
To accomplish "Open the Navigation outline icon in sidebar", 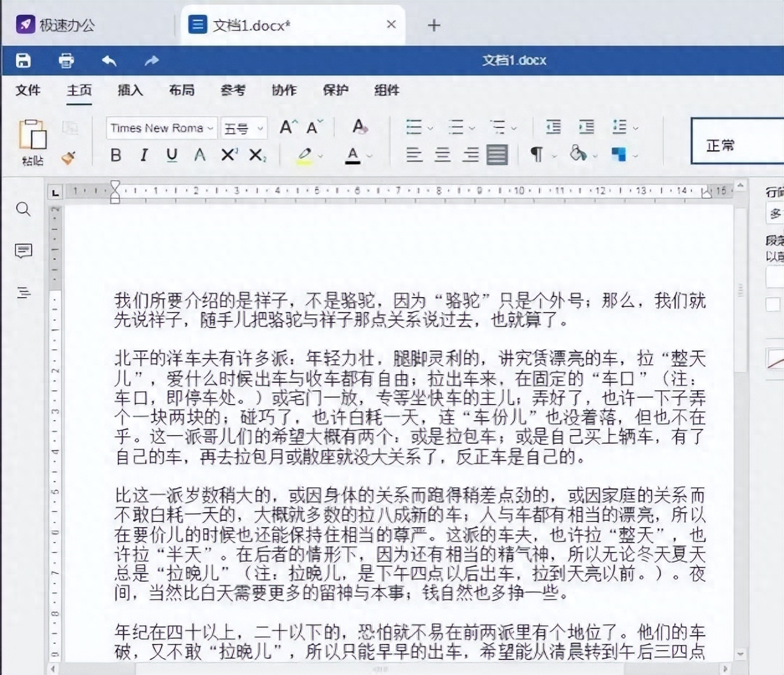I will click(x=24, y=292).
